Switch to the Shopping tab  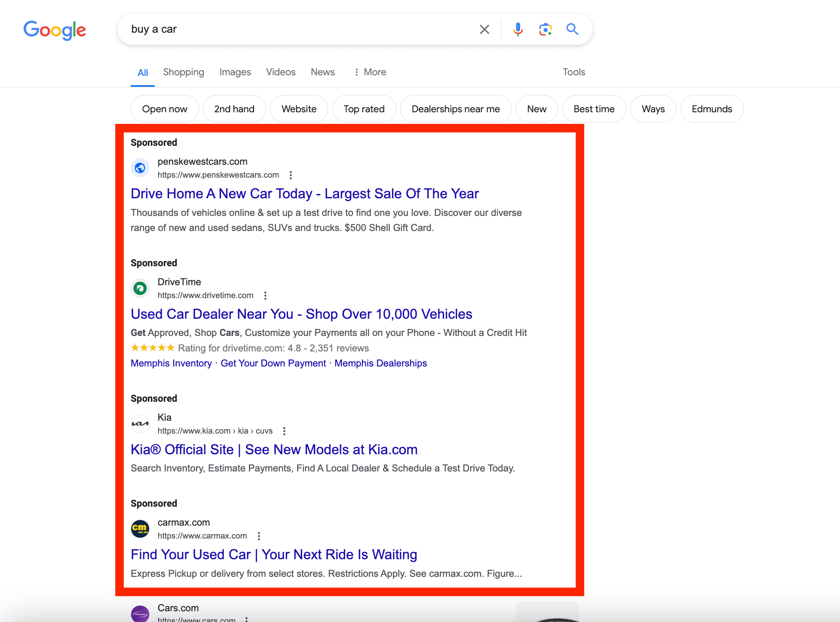[x=184, y=72]
